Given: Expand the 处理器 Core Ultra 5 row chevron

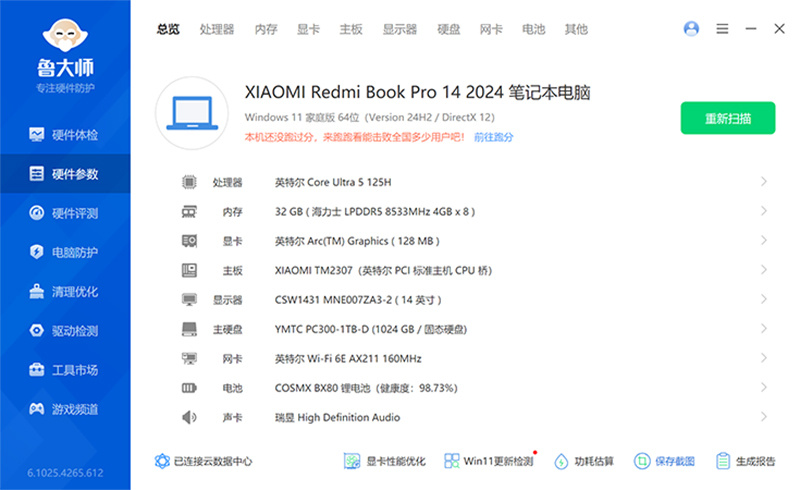Looking at the screenshot, I should coord(763,181).
